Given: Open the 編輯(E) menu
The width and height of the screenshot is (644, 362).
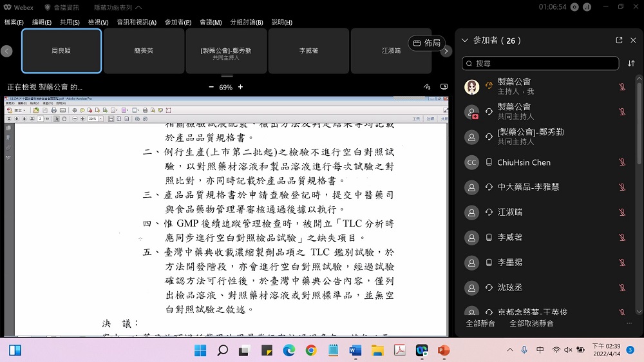Looking at the screenshot, I should [42, 22].
